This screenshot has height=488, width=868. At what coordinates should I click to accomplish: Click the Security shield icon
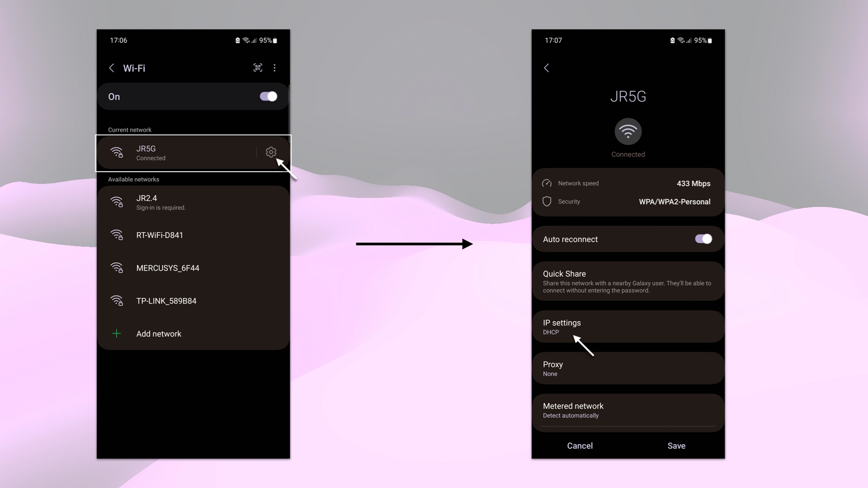(x=547, y=202)
